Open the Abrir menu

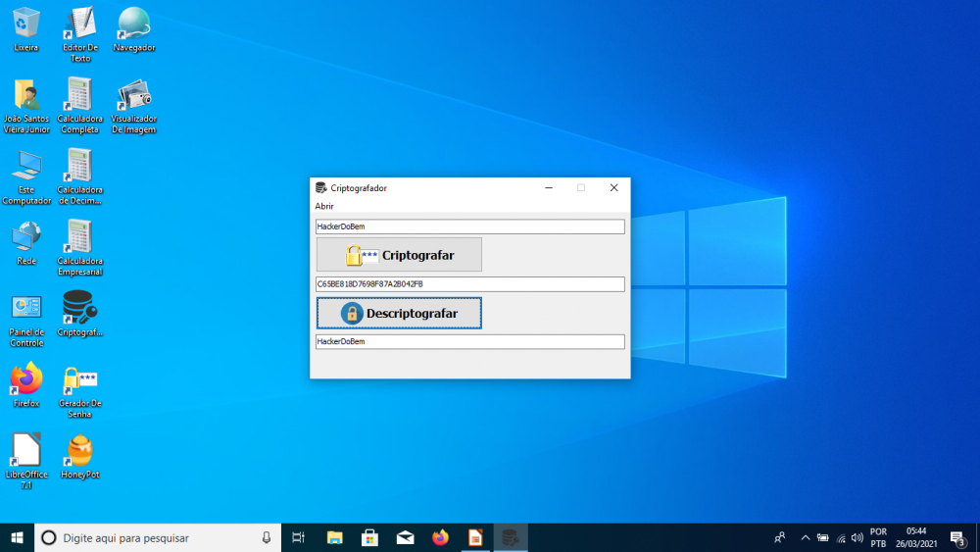324,207
